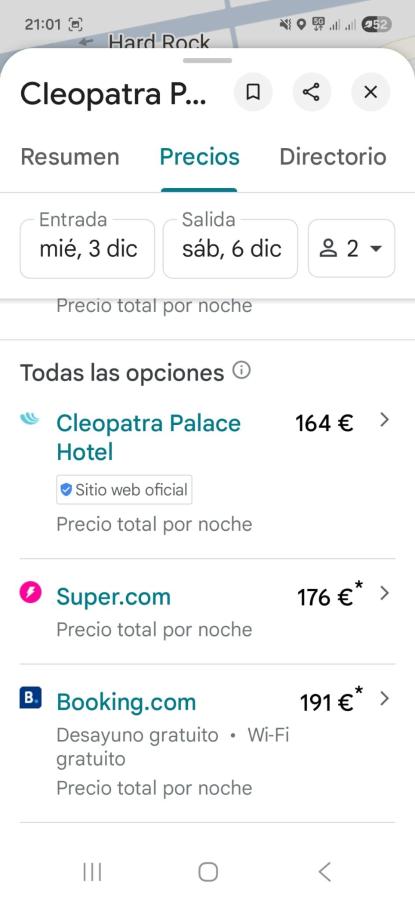Tap the share icon

[x=311, y=92]
